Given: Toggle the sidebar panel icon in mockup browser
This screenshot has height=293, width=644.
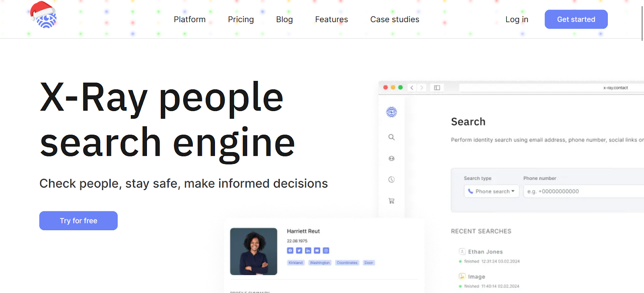Looking at the screenshot, I should (x=437, y=88).
